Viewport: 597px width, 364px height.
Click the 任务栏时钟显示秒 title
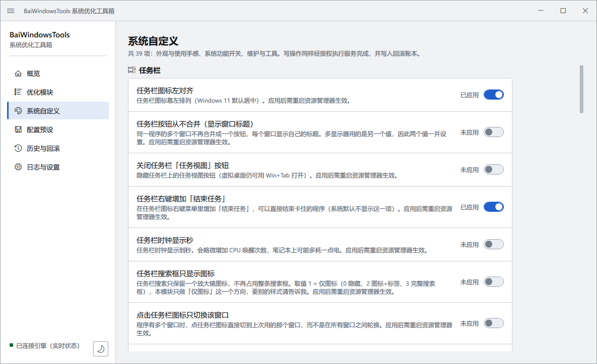(x=165, y=240)
